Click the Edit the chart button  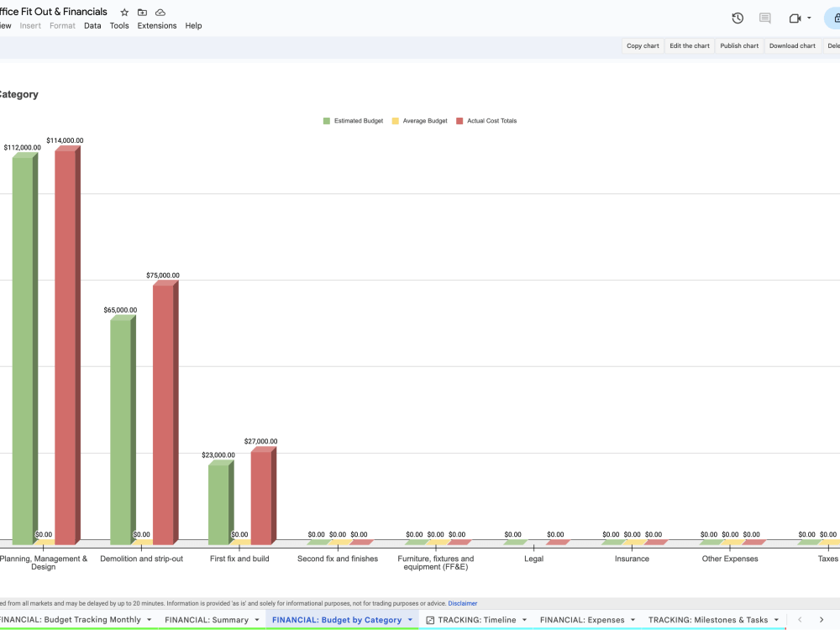tap(689, 46)
